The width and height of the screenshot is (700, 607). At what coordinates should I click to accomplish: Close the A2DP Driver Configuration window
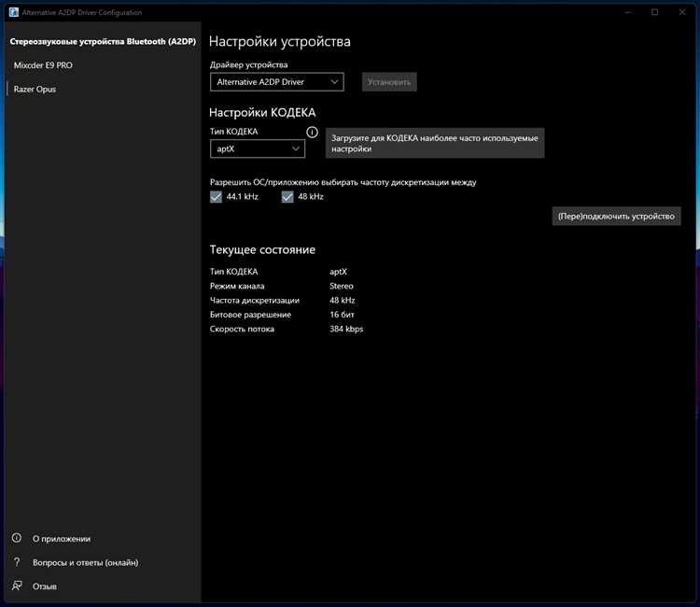coord(682,12)
